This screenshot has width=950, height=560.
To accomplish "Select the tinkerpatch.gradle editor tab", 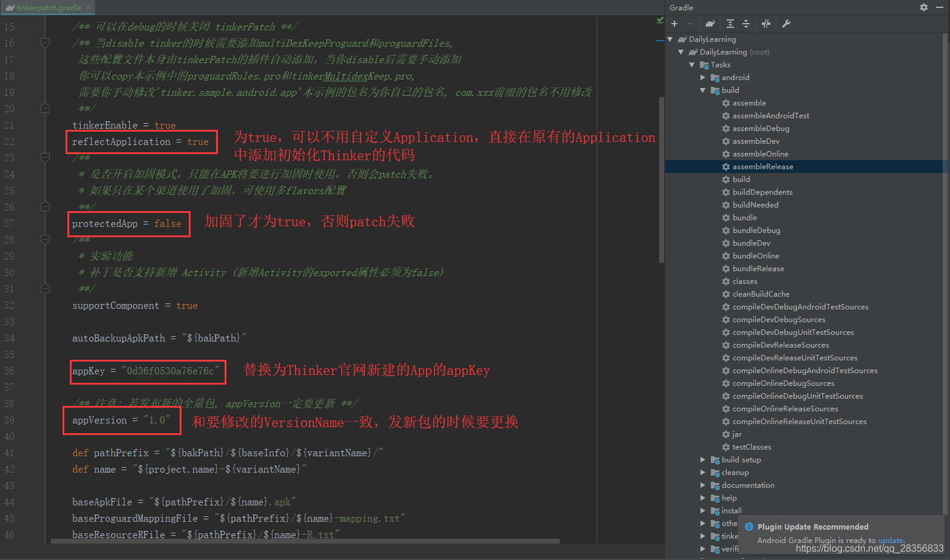I will [49, 7].
